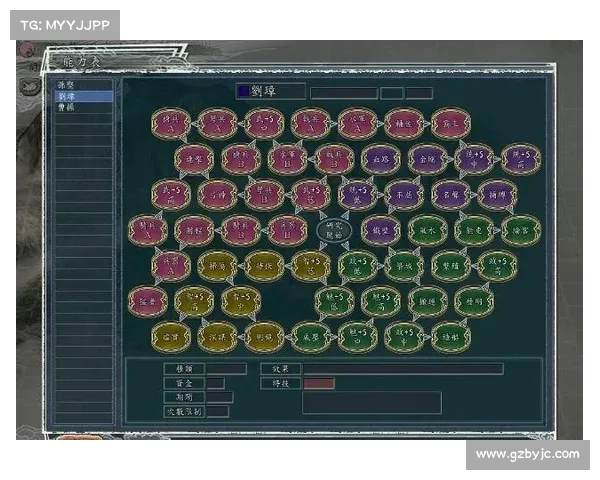Select the 槍兵B skill node
Image resolution: width=600 pixels, height=480 pixels.
point(241,159)
